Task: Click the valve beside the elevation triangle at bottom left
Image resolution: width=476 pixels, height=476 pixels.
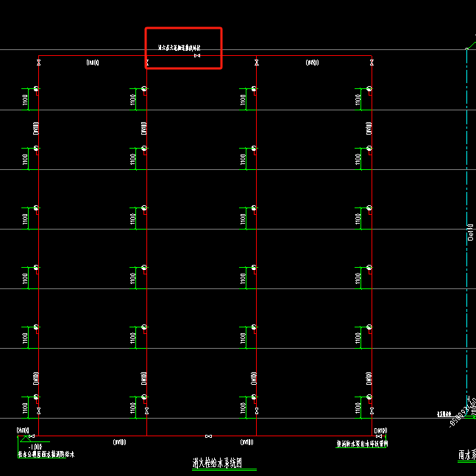Action: pos(32,436)
